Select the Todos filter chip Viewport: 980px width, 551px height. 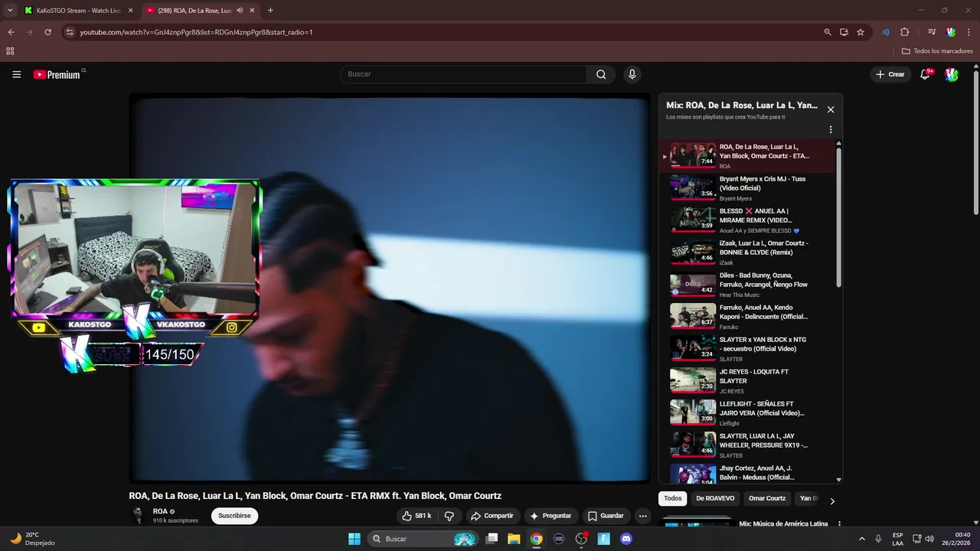click(x=673, y=498)
